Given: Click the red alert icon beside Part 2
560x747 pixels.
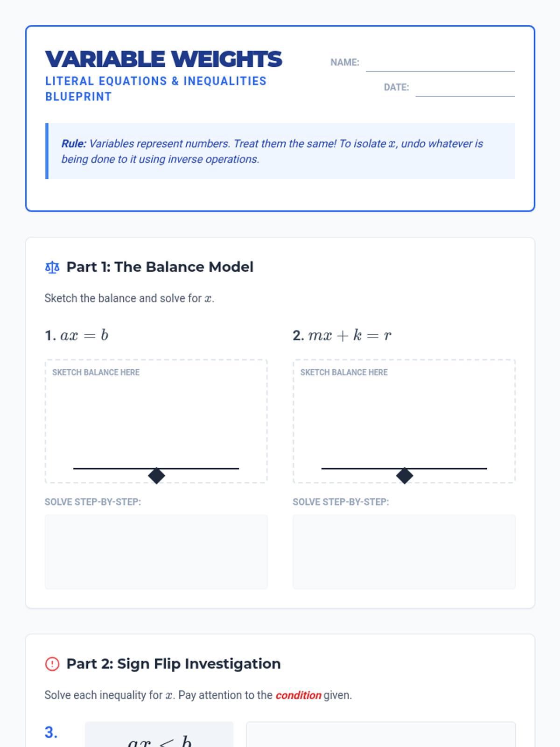Looking at the screenshot, I should pyautogui.click(x=52, y=664).
